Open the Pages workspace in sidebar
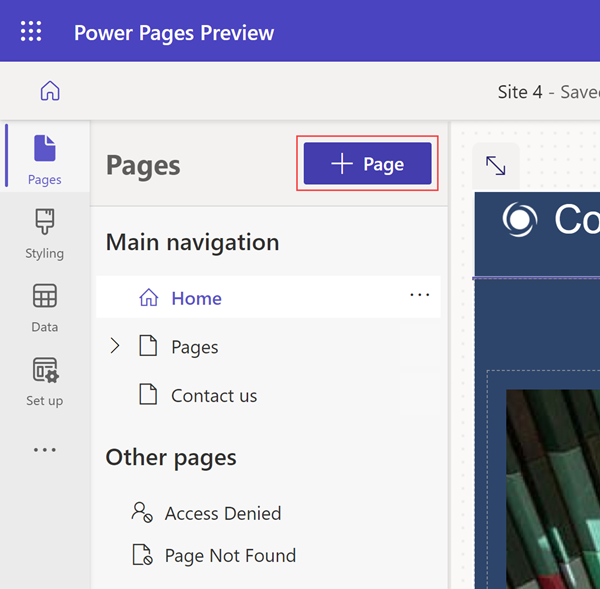The width and height of the screenshot is (600, 589). pos(45,160)
